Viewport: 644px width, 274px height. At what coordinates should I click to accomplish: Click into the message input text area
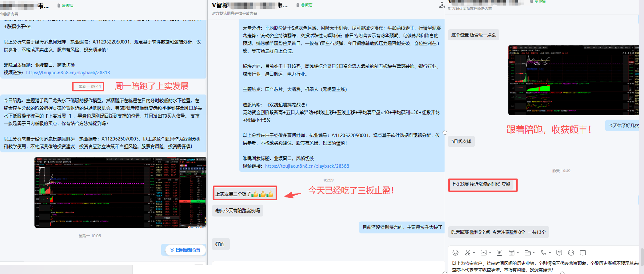(542, 266)
